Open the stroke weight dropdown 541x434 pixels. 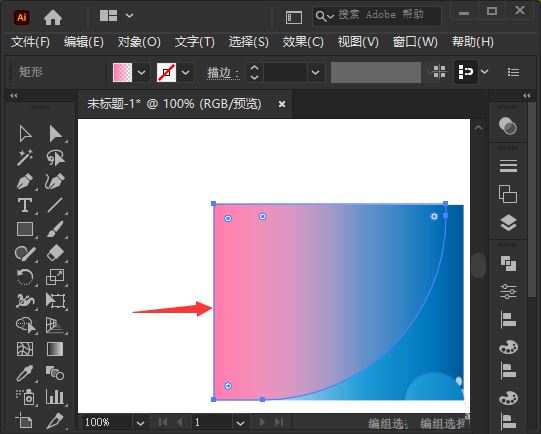coord(315,72)
